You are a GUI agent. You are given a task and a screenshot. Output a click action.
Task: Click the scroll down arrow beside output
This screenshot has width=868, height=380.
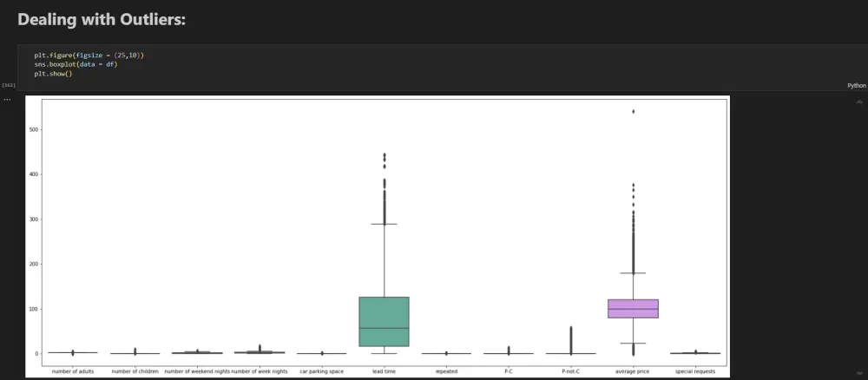click(859, 373)
